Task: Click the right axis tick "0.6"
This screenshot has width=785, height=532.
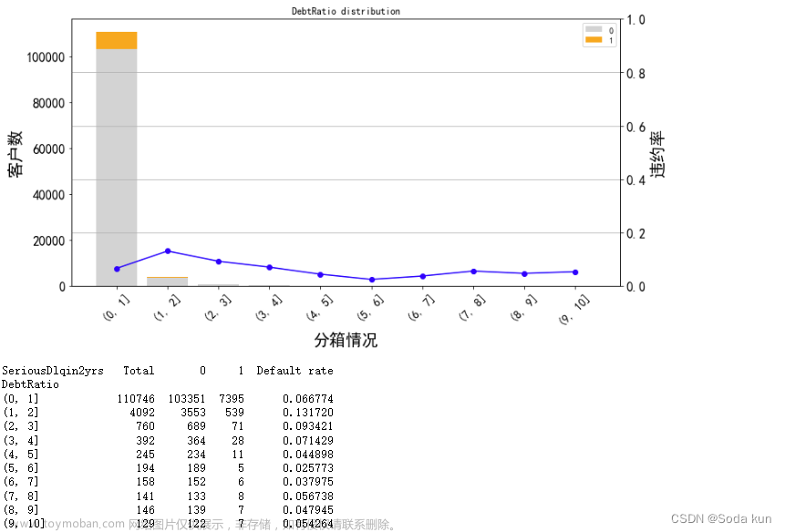Action: [635, 127]
